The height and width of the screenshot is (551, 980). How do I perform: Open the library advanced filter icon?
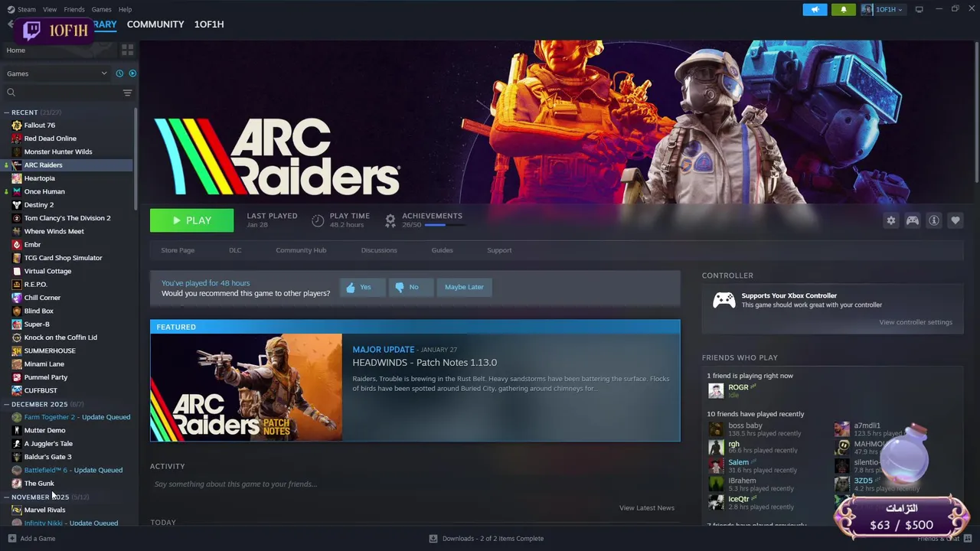[x=127, y=93]
